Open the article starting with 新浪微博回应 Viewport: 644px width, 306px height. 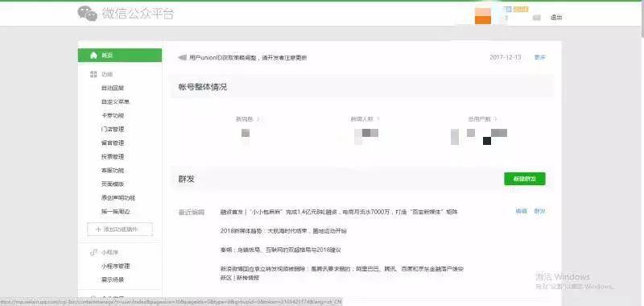pos(342,274)
